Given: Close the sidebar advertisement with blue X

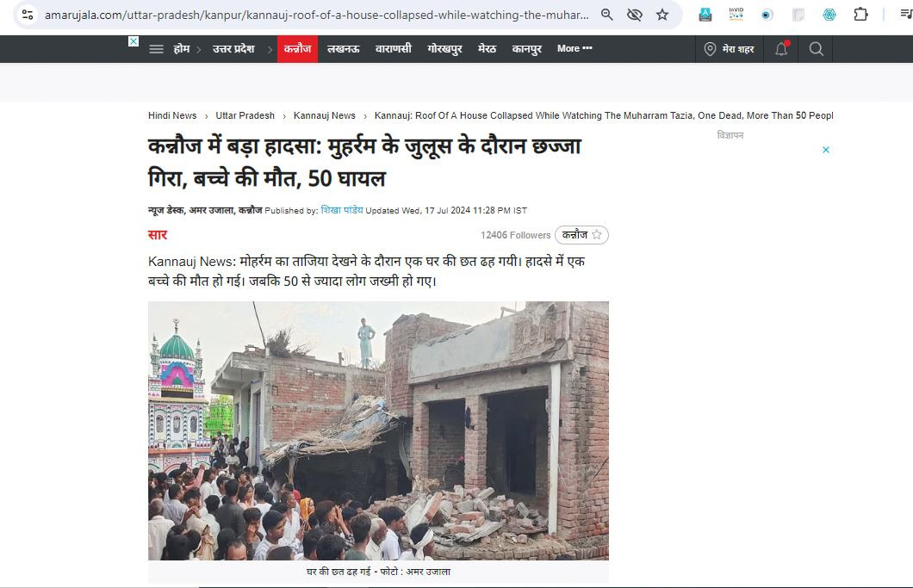Looking at the screenshot, I should (826, 150).
